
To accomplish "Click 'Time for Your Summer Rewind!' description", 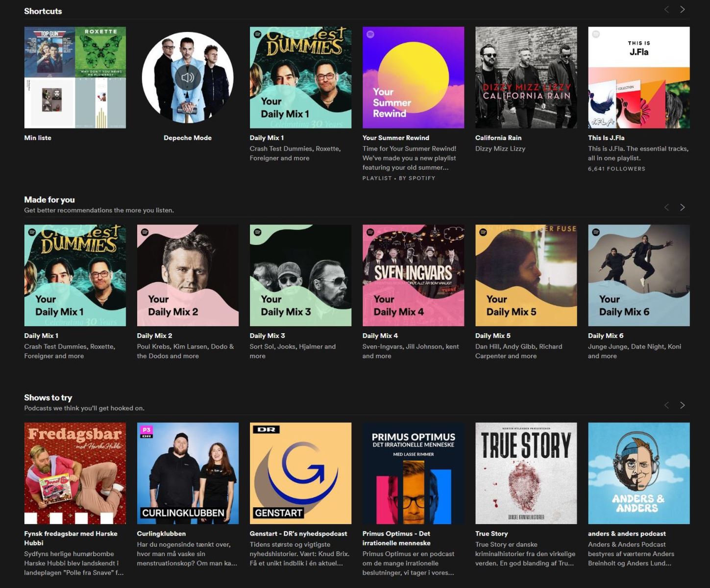I will click(409, 158).
